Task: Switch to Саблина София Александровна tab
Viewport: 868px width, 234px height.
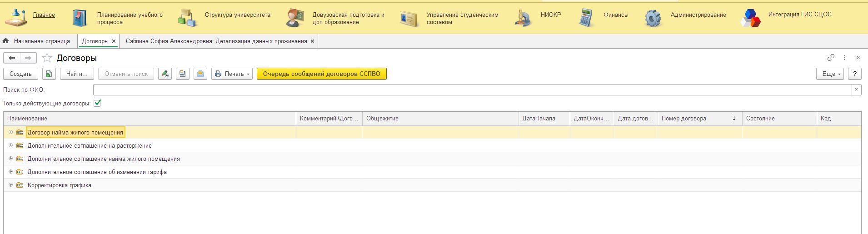Action: 216,41
